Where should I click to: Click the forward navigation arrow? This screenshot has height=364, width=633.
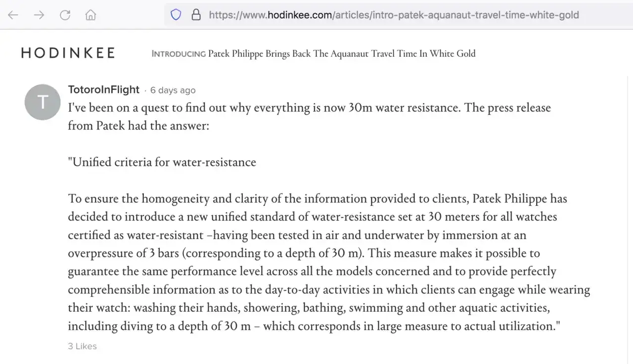[x=39, y=15]
